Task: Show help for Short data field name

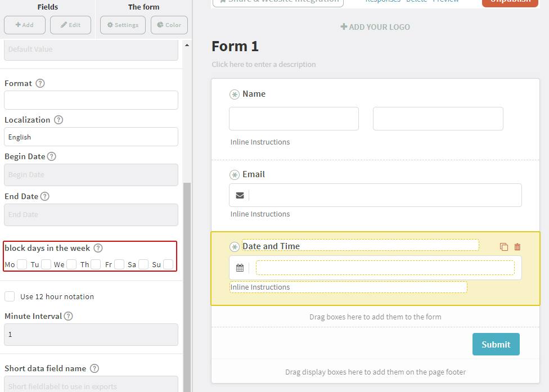Action: click(x=94, y=368)
